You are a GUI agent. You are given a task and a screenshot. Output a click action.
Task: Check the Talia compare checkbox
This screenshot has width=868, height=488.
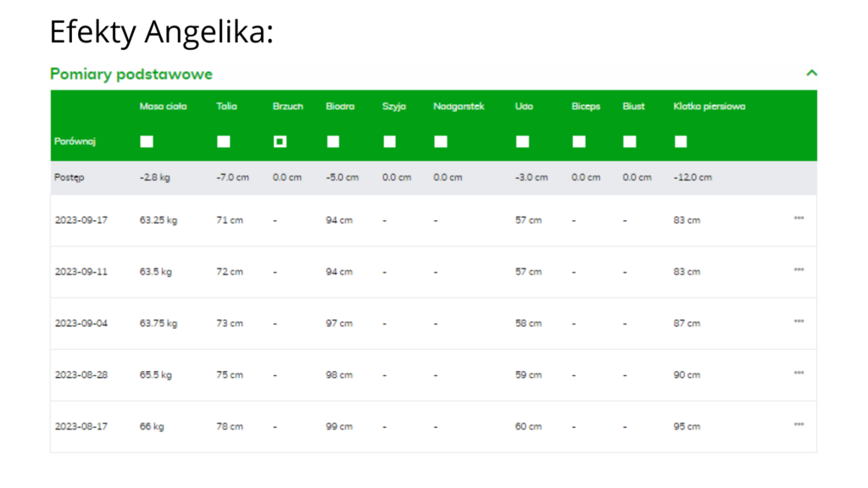(223, 141)
